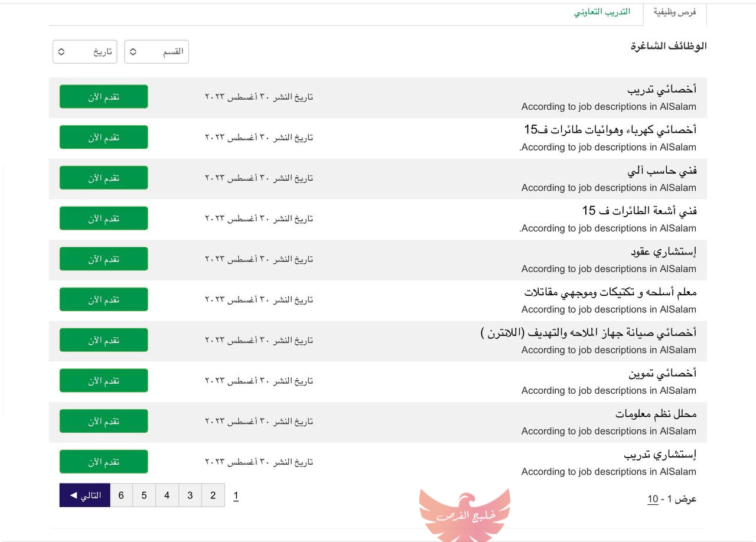Go to pagination page 3
This screenshot has width=756, height=542.
pos(190,495)
